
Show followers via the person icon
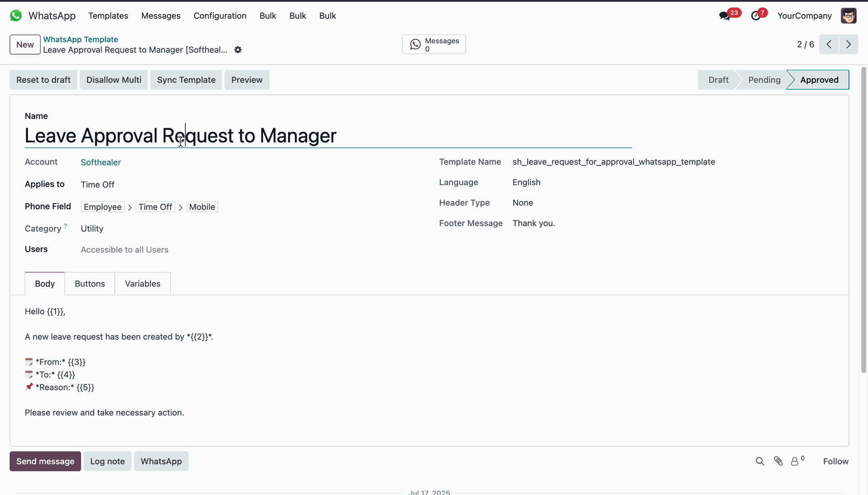795,461
